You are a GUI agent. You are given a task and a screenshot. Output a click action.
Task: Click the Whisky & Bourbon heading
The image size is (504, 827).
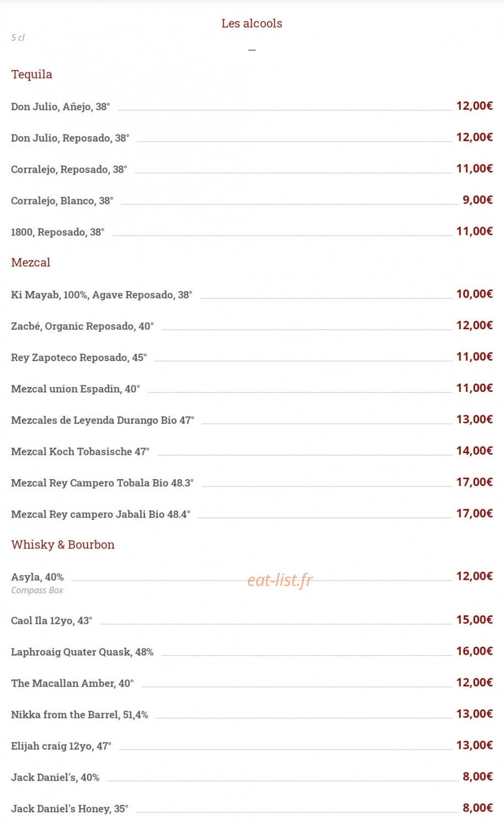tap(63, 545)
